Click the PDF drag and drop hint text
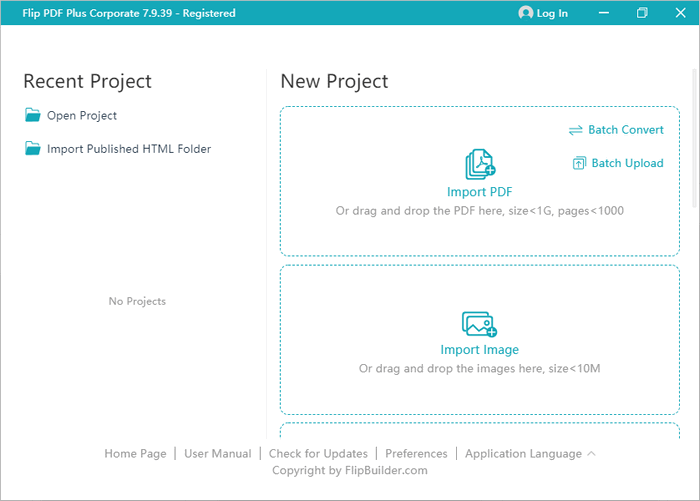Viewport: 700px width, 501px height. tap(479, 211)
